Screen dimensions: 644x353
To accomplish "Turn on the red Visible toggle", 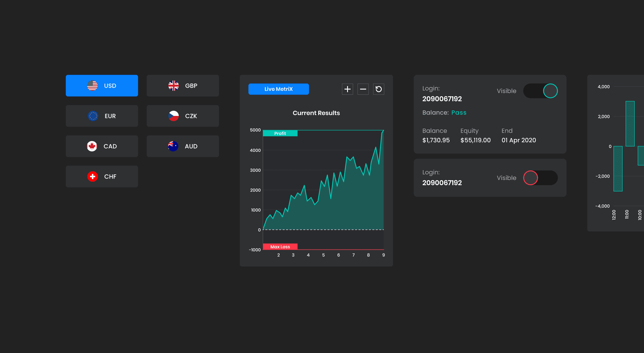I will coord(540,178).
